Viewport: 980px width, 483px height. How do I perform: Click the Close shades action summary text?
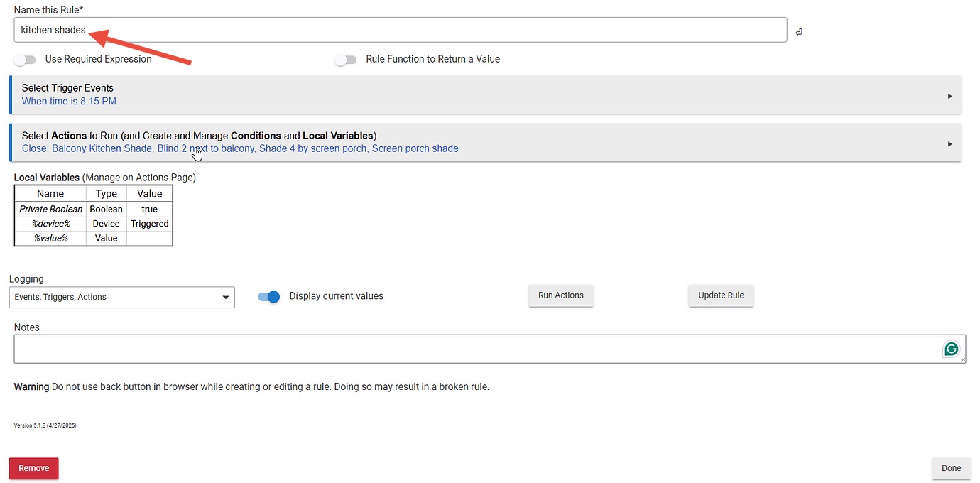240,149
